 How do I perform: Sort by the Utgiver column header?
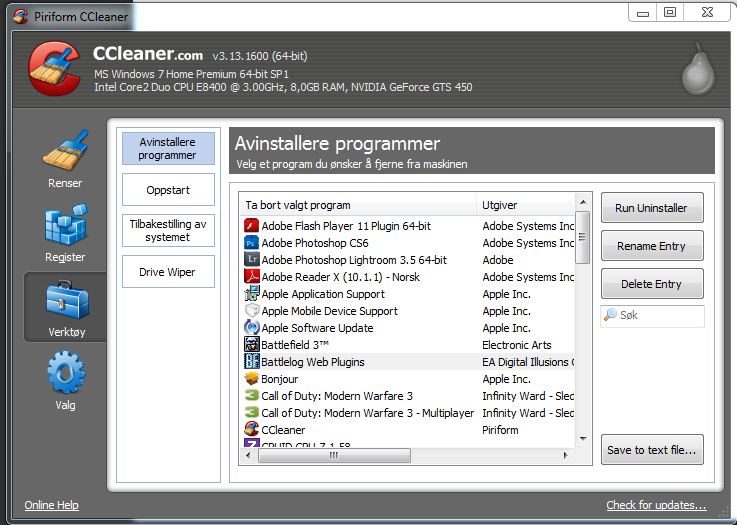[x=525, y=205]
